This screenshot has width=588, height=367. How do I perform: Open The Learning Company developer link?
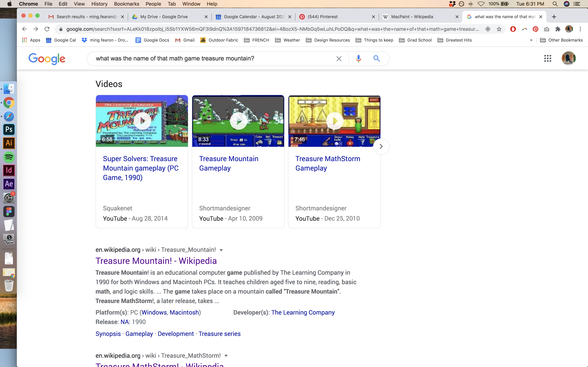[303, 312]
